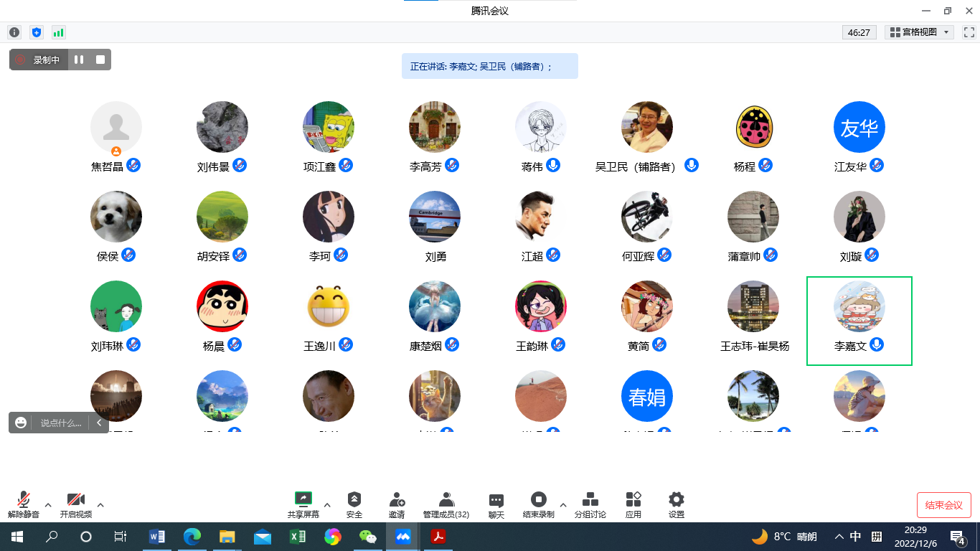
Task: Click the Share Screen (共享屏幕) button
Action: (x=303, y=500)
